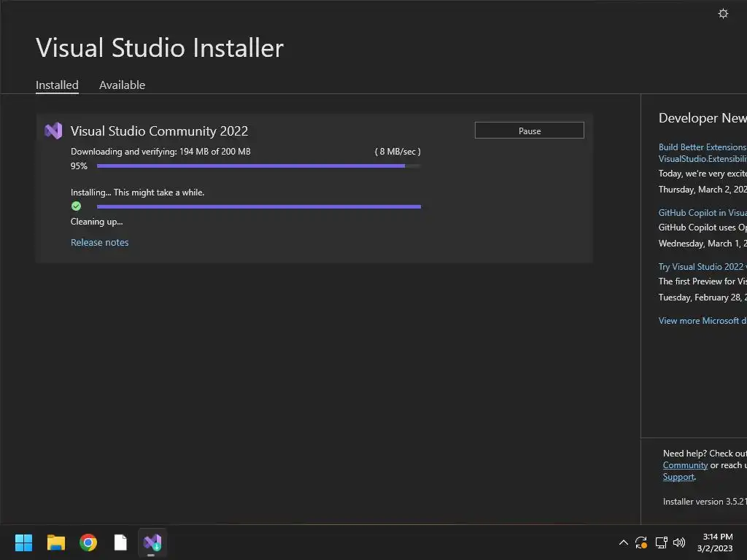747x560 pixels.
Task: Open the GitHub Copilot in Visual Studio article
Action: pyautogui.click(x=703, y=213)
